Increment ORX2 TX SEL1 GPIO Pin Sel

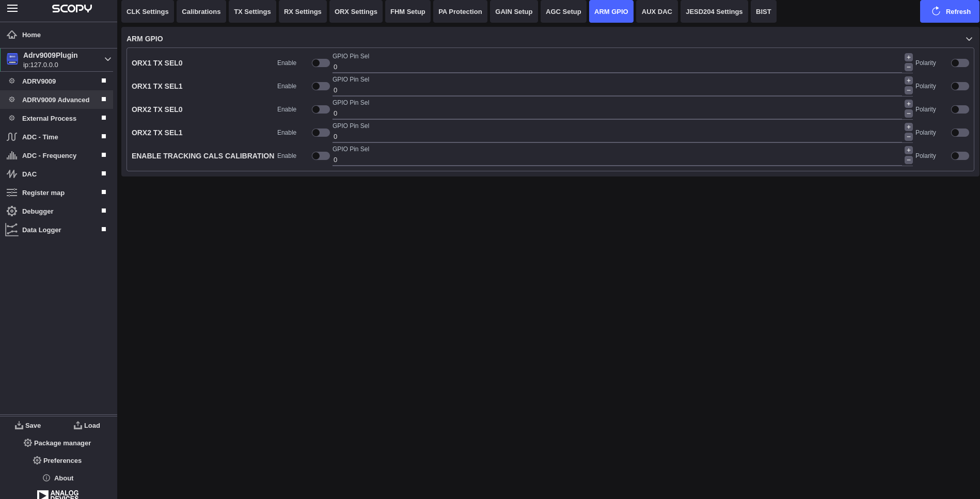[909, 127]
